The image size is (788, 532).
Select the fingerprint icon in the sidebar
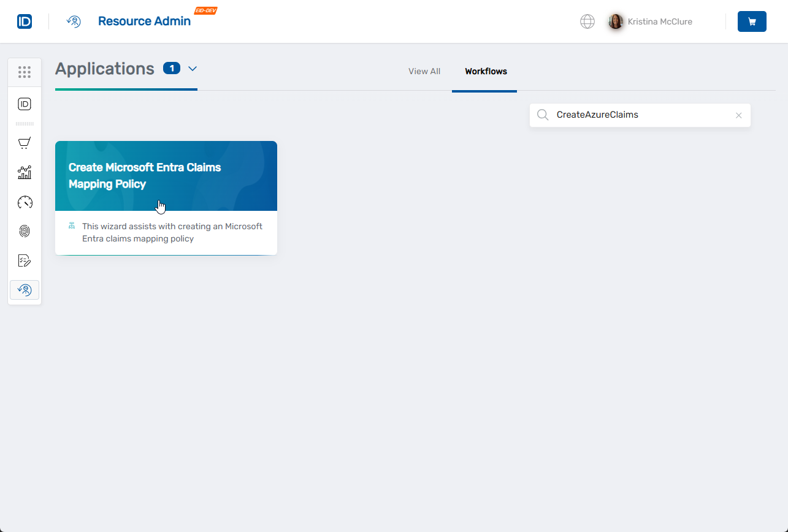(x=25, y=231)
